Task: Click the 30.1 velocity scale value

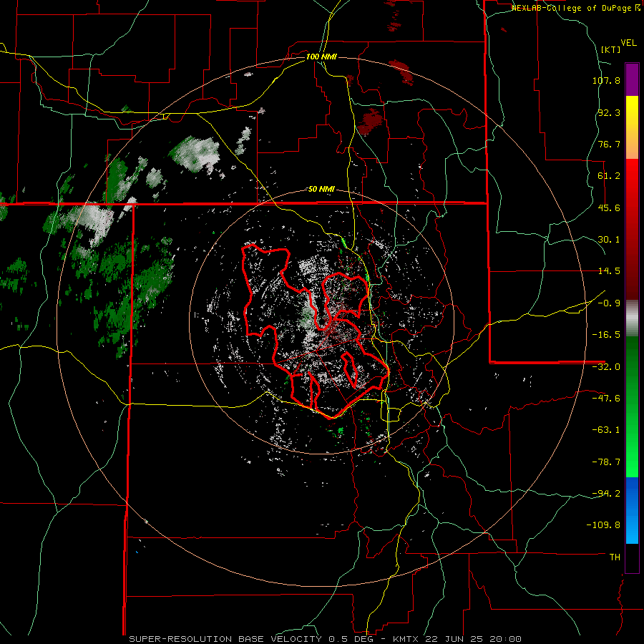Action: pyautogui.click(x=609, y=240)
